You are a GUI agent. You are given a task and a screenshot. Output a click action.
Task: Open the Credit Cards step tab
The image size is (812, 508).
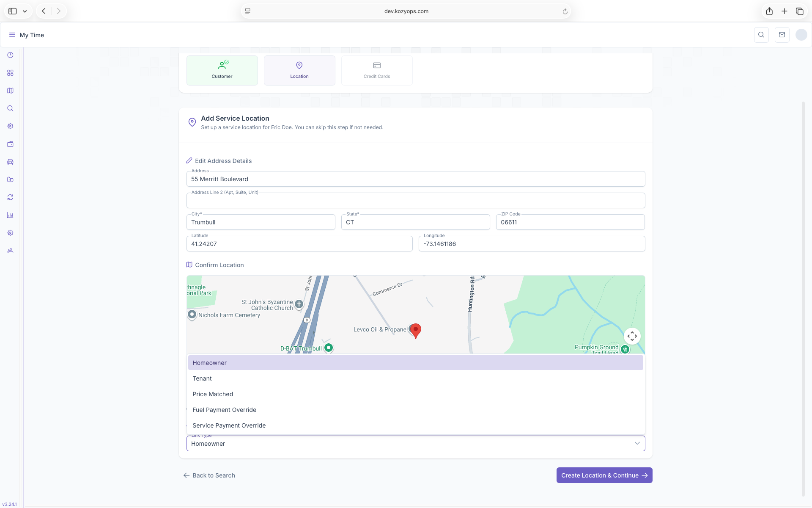pos(376,70)
